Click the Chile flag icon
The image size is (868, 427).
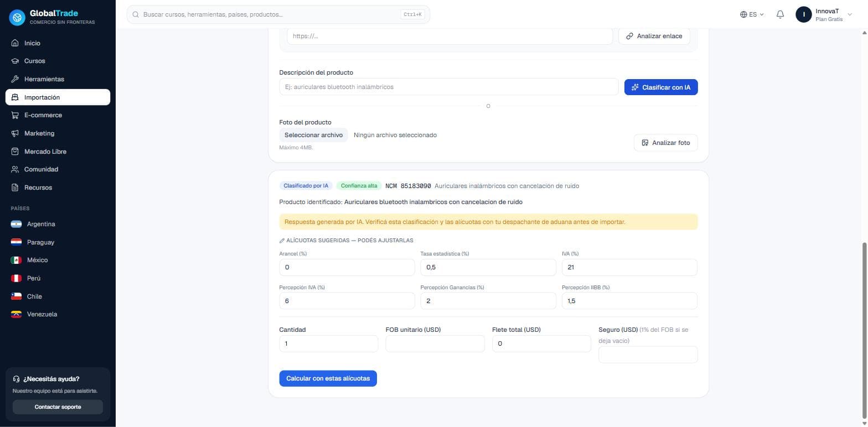pos(17,296)
